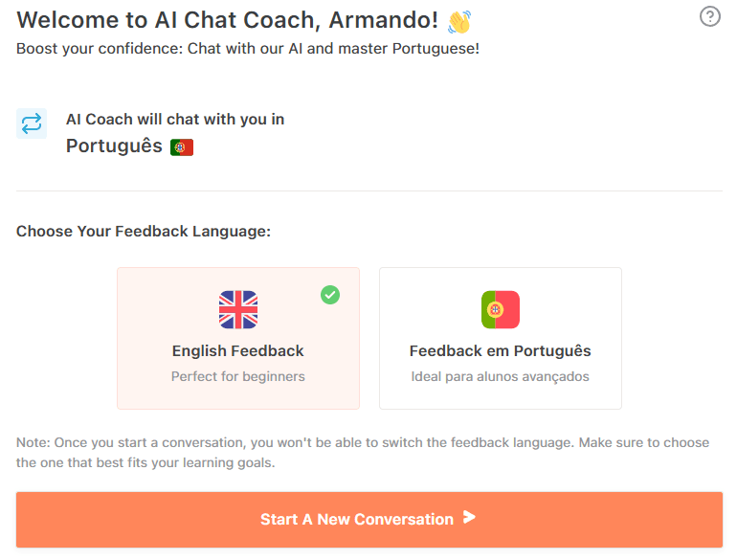Click the Português chat language label
Screen dimensions: 737x560
point(114,146)
